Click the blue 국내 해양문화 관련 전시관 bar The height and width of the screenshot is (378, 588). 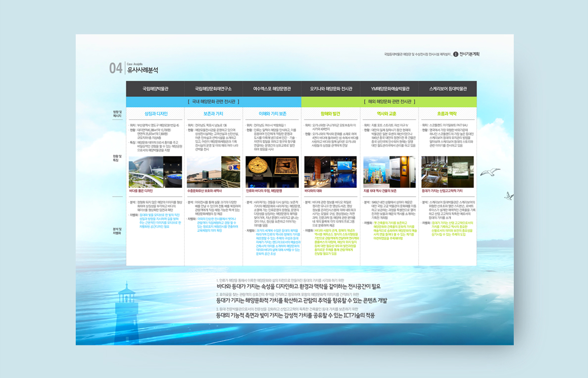tap(213, 102)
